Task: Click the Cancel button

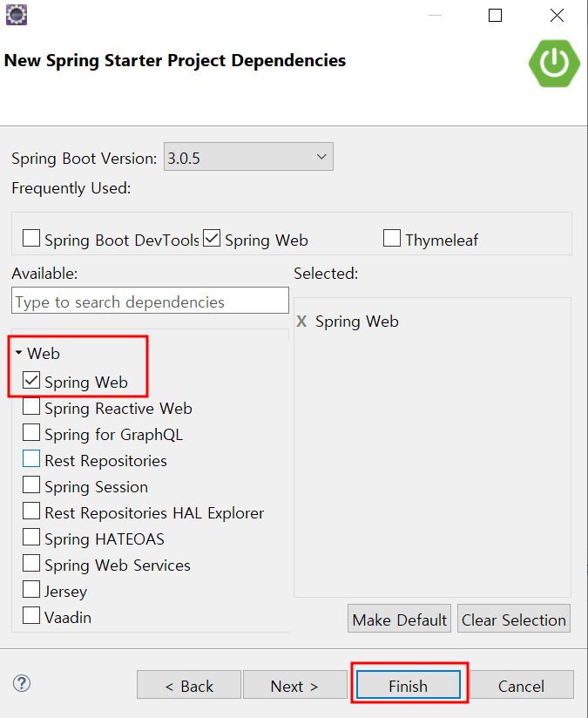Action: pyautogui.click(x=522, y=685)
